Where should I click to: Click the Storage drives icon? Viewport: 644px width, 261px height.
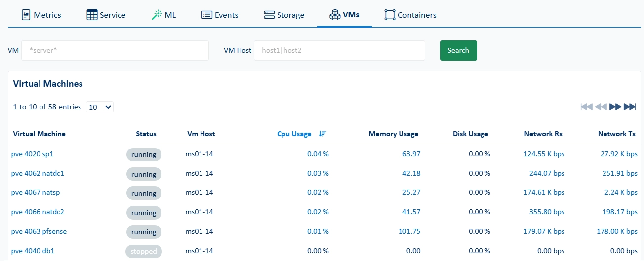tap(269, 15)
